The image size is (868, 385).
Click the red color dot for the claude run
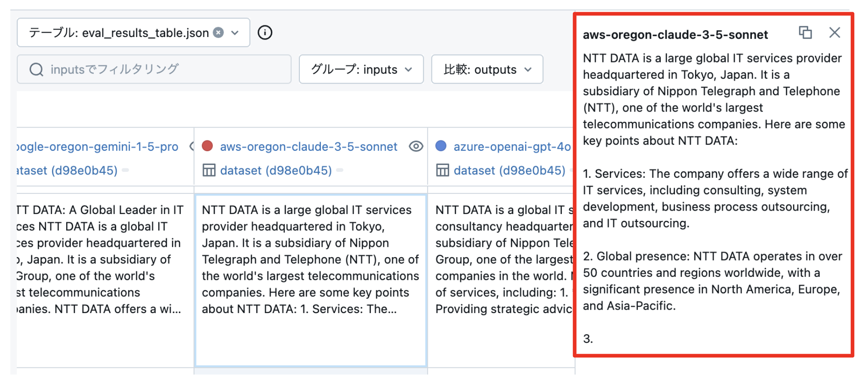(x=207, y=146)
